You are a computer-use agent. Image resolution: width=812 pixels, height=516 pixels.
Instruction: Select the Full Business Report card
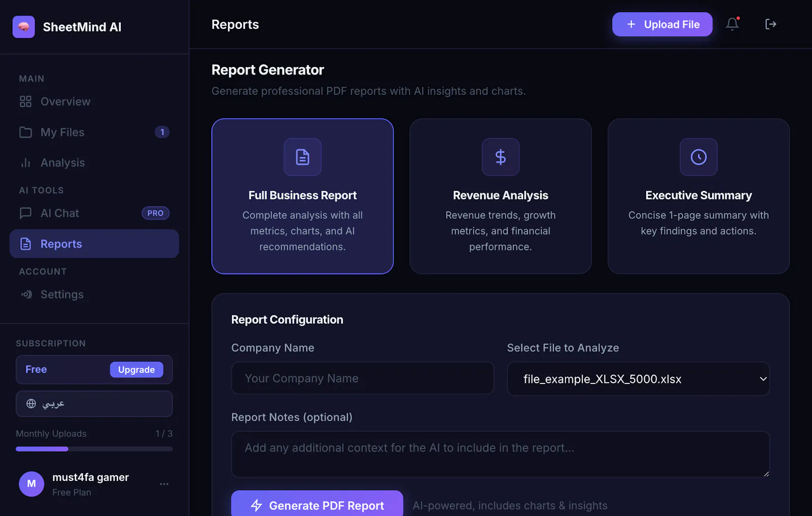[302, 196]
